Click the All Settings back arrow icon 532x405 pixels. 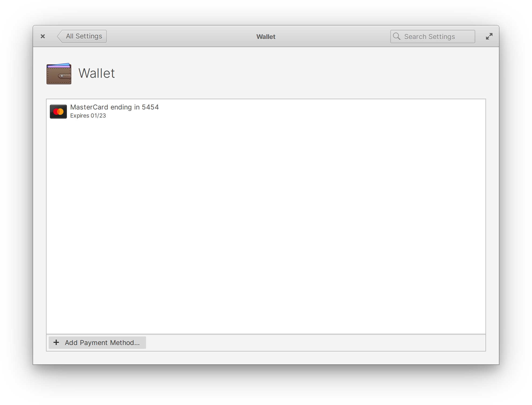[x=59, y=36]
